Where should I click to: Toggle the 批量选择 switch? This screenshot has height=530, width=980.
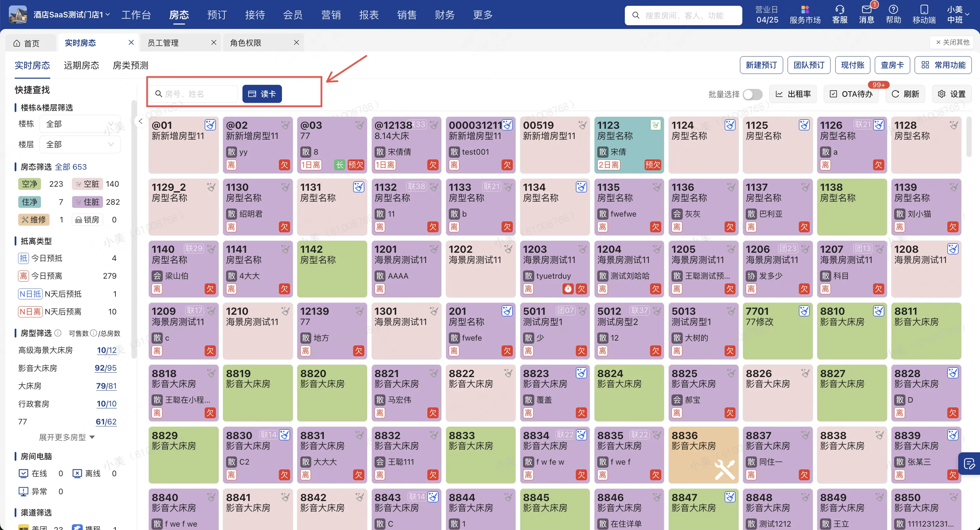tap(753, 94)
